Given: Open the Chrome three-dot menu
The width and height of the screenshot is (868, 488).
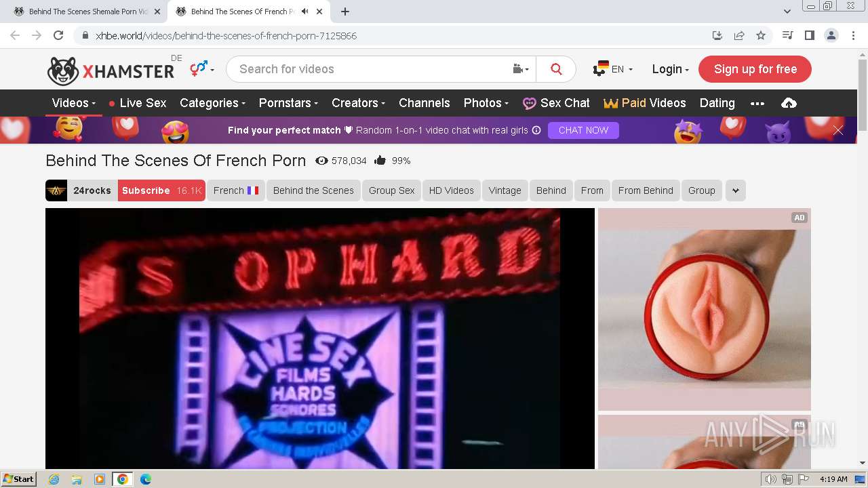Looking at the screenshot, I should 853,35.
